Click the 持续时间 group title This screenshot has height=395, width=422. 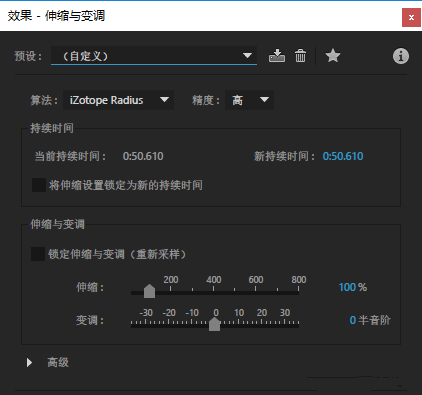(52, 128)
